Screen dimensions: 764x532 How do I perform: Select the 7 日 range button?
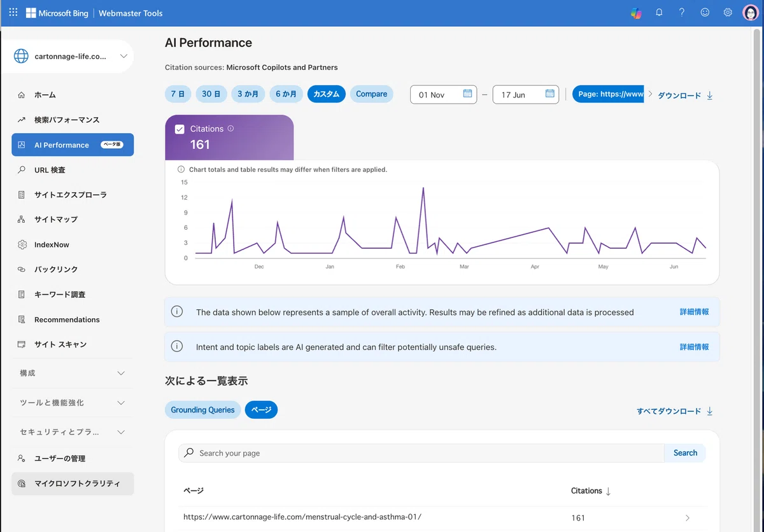[178, 94]
